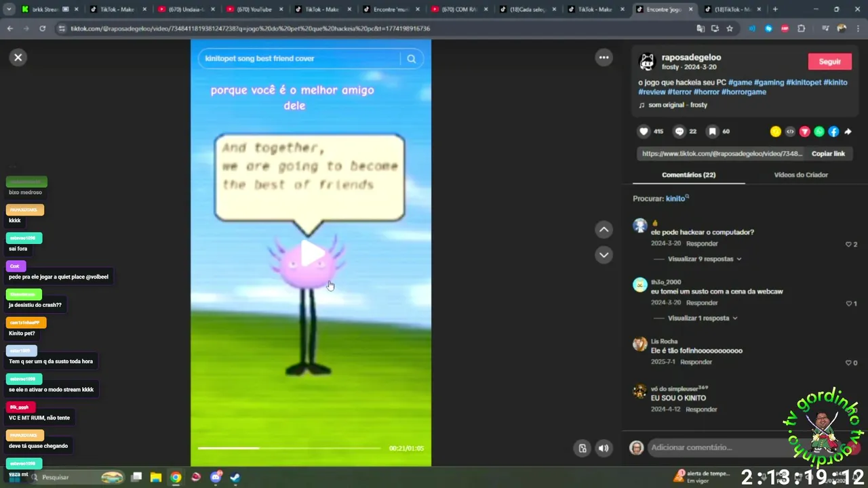Play the paused video

312,253
